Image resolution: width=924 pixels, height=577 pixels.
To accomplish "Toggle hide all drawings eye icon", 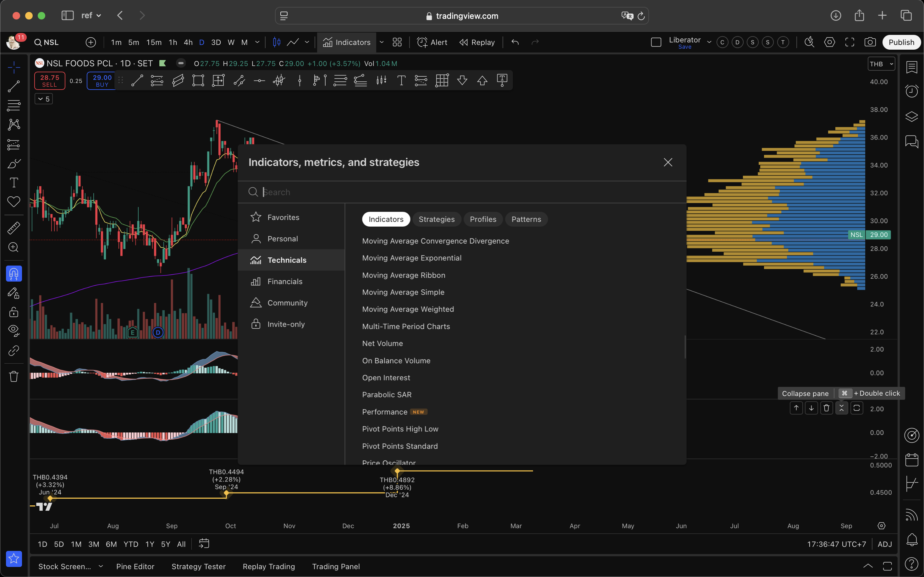I will 14,331.
